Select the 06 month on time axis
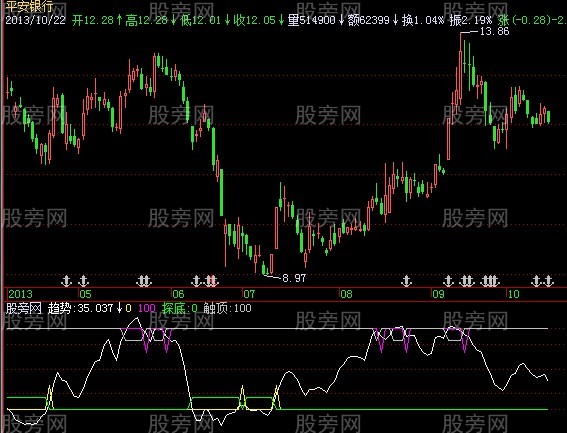Image resolution: width=567 pixels, height=433 pixels. point(178,294)
